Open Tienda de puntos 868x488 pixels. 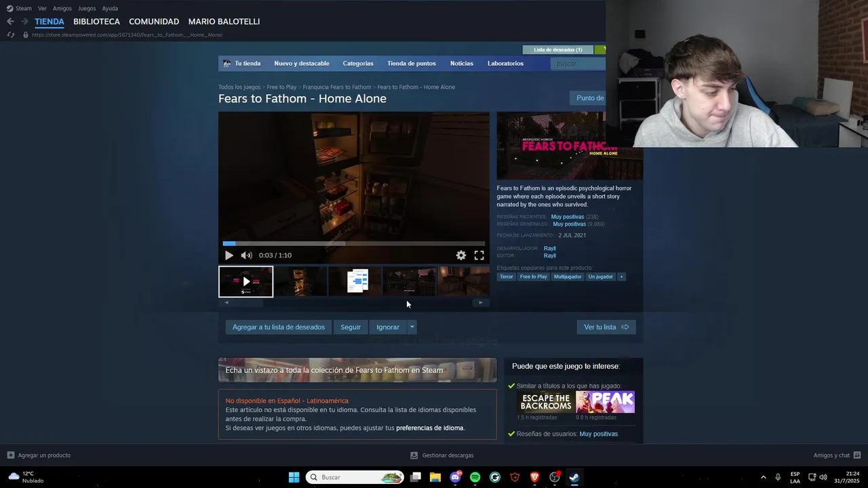pos(412,64)
